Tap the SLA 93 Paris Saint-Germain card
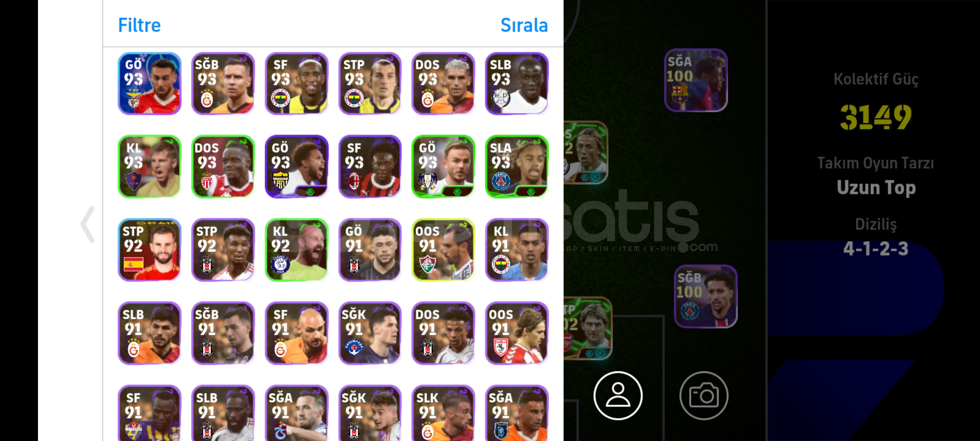 tap(517, 167)
